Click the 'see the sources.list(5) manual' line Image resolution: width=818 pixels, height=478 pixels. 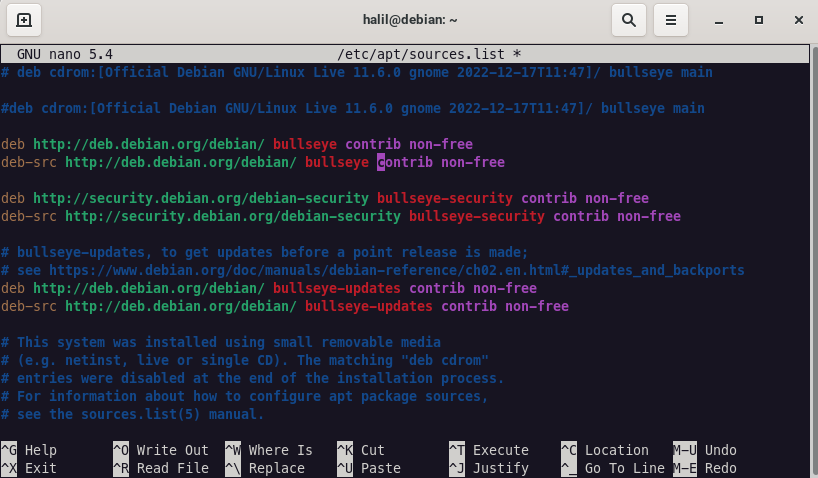coord(133,414)
